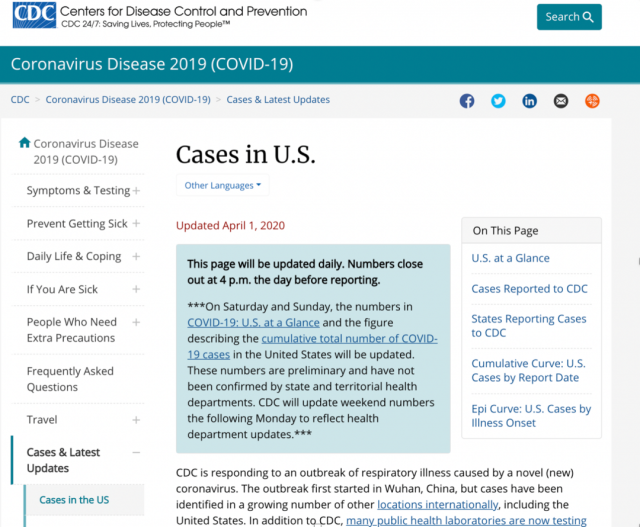Select Cases in the US item
640x527 pixels.
pos(74,500)
